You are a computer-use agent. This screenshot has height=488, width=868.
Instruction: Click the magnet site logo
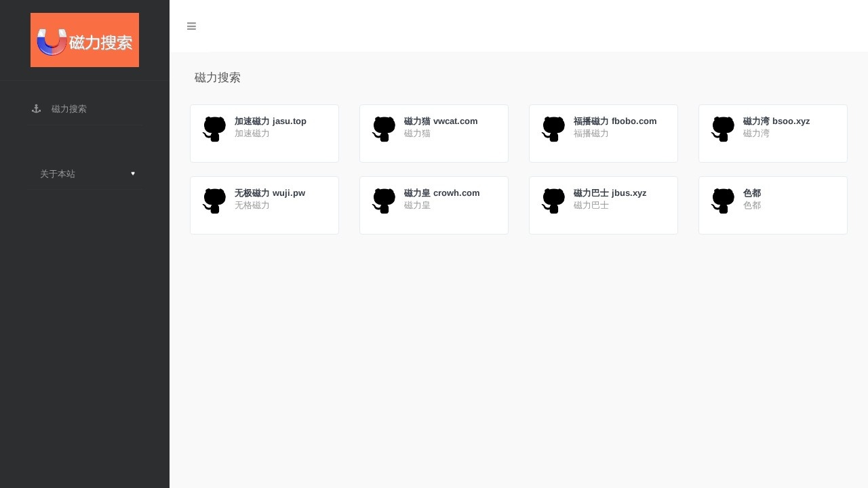85,40
